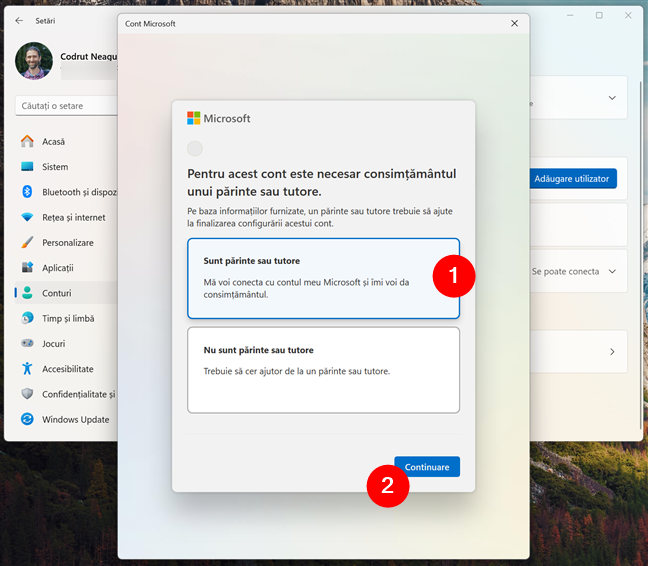Click the Continuare button

pos(427,467)
